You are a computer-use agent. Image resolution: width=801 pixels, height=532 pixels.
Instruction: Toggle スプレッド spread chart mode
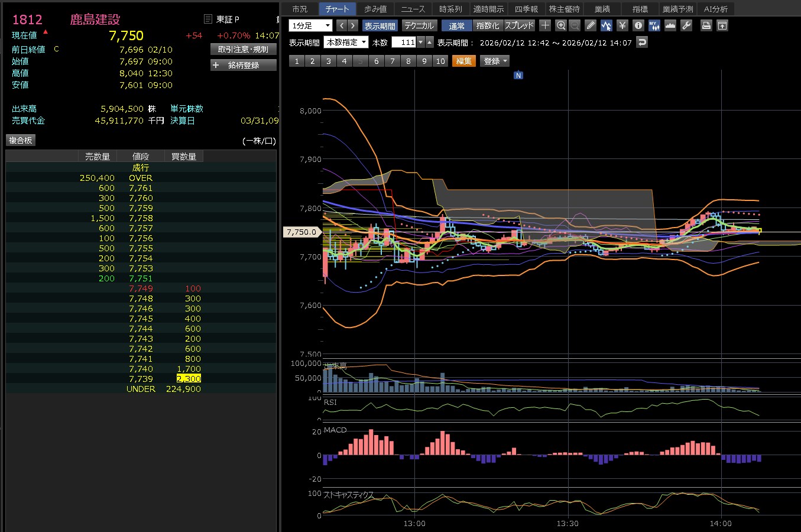(520, 25)
